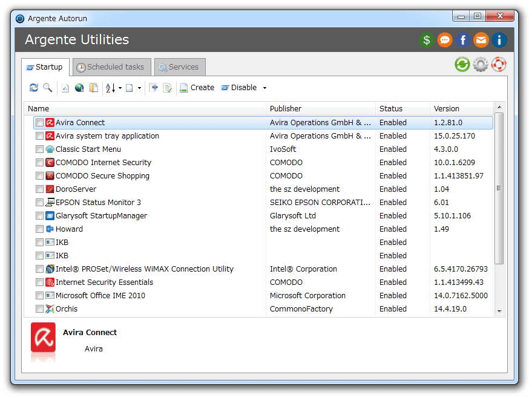Click the globe search-online icon
The width and height of the screenshot is (532, 398).
pyautogui.click(x=79, y=88)
